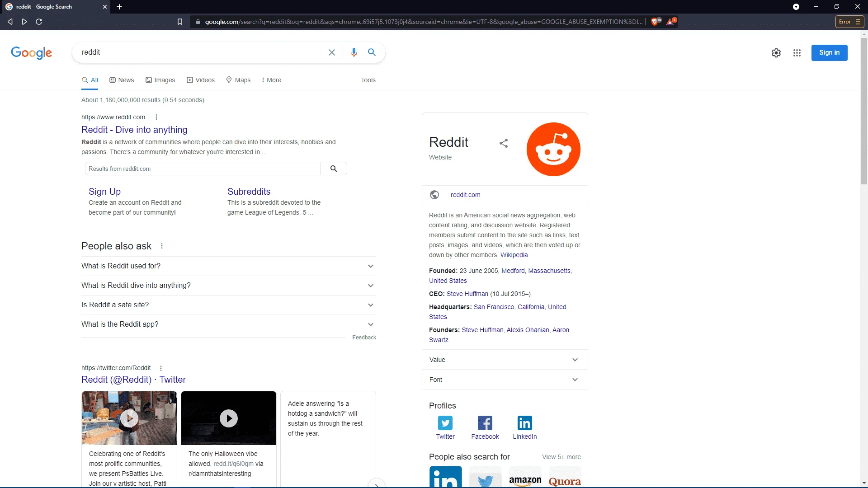Open options menu for the Twitter result
Image resolution: width=868 pixels, height=488 pixels.
click(x=161, y=368)
